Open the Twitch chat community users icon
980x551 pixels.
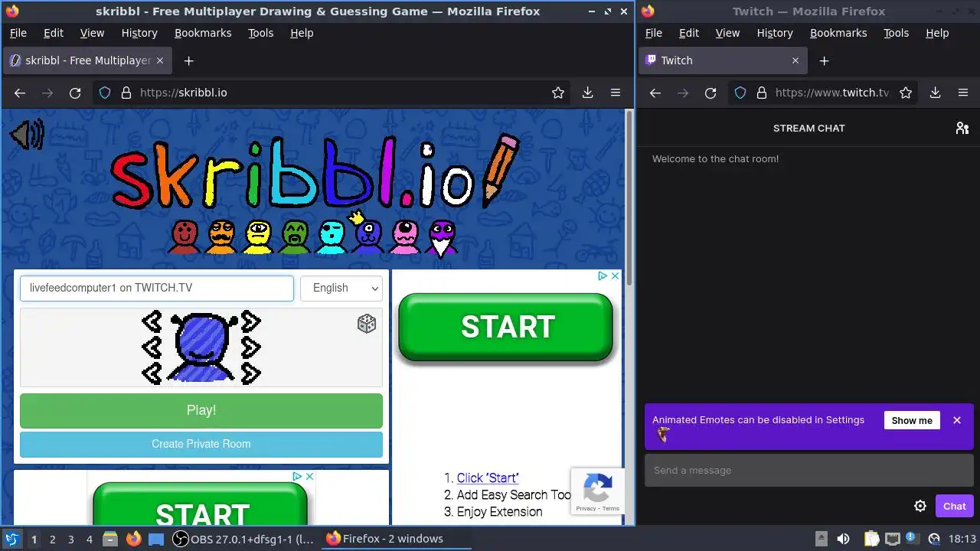point(962,128)
